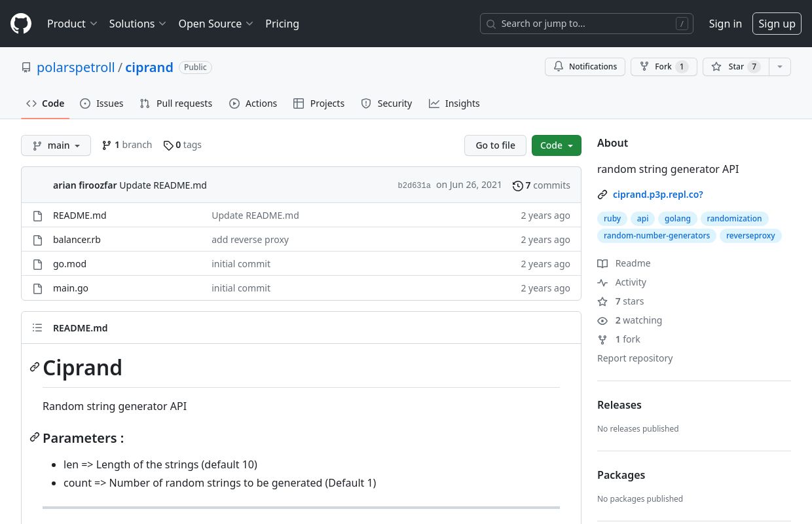
Task: Open the README outline list icon
Action: tap(37, 328)
